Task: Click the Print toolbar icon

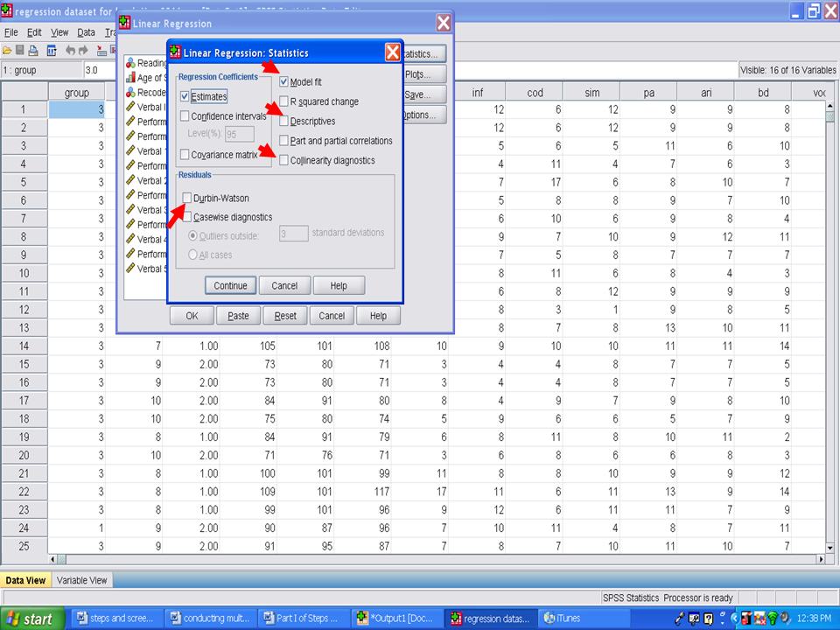Action: coord(33,51)
